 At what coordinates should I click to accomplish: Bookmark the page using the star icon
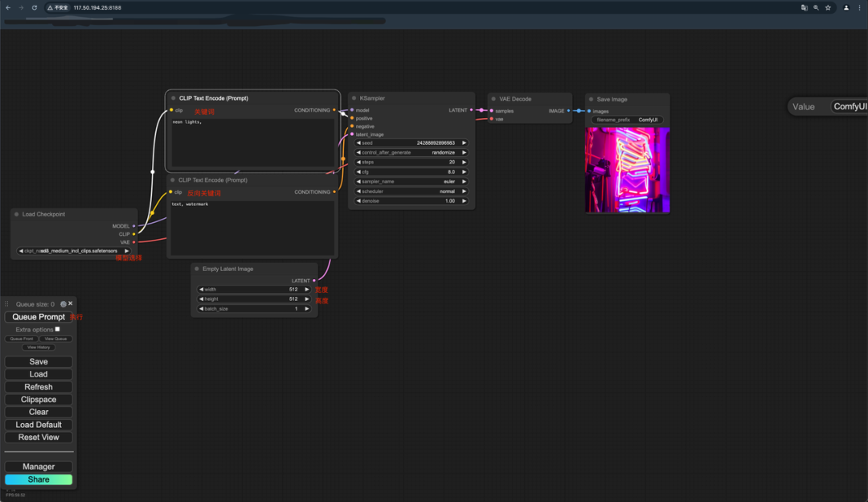(x=828, y=7)
